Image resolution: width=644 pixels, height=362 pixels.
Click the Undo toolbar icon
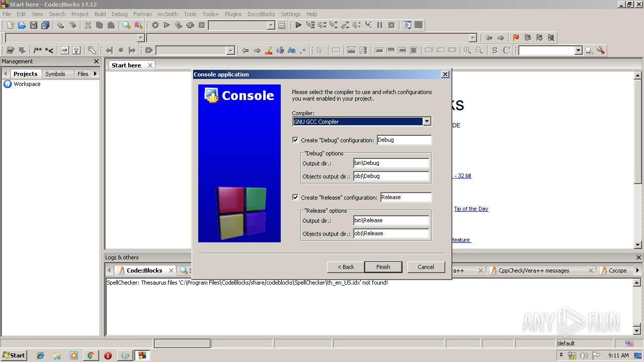[x=60, y=25]
